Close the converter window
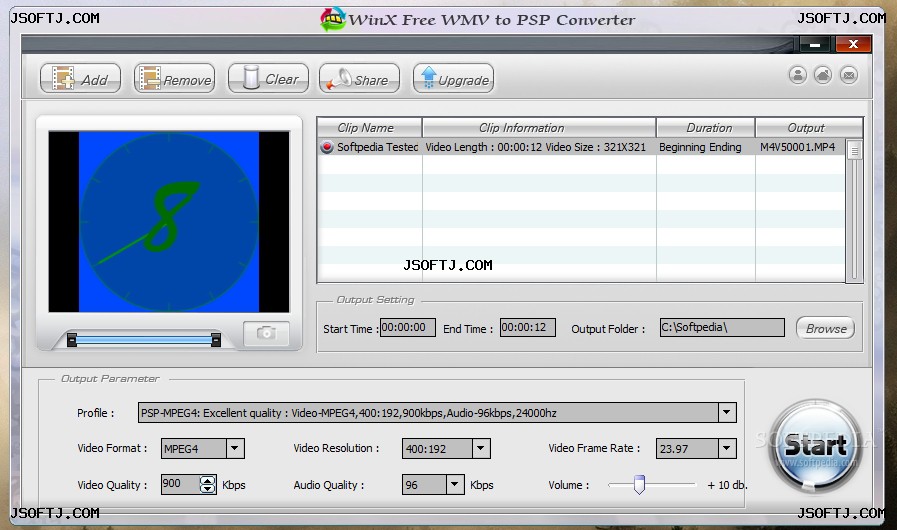This screenshot has width=897, height=530. pyautogui.click(x=853, y=44)
